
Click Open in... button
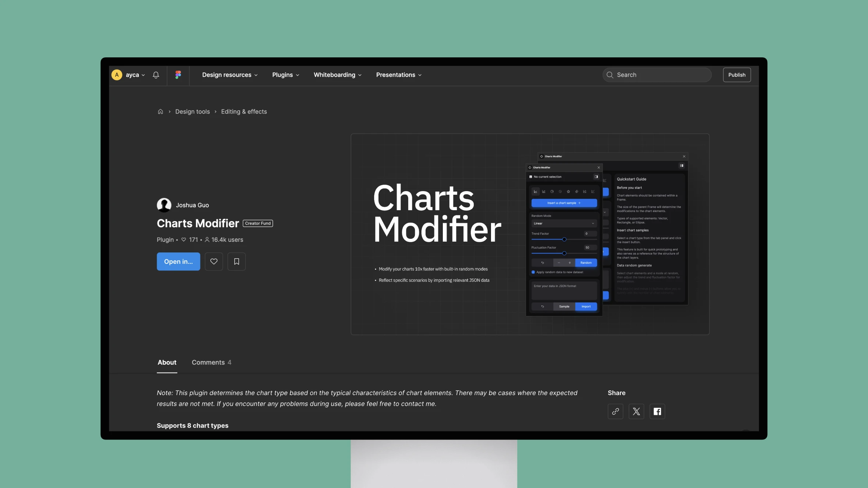(178, 261)
